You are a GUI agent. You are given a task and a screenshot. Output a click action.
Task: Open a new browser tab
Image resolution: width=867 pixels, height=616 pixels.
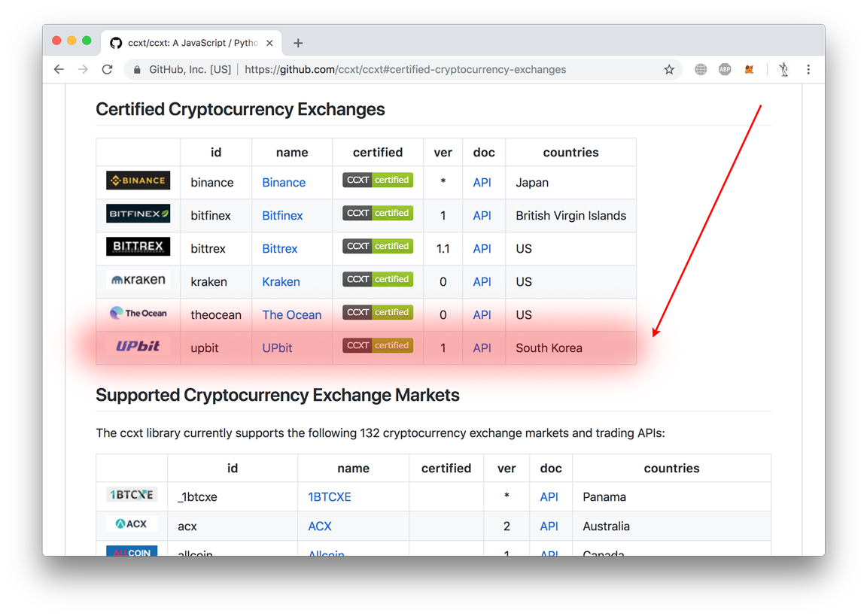(298, 43)
